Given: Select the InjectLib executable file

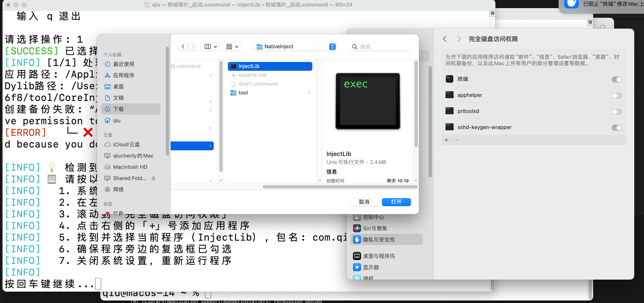Looking at the screenshot, I should point(270,66).
